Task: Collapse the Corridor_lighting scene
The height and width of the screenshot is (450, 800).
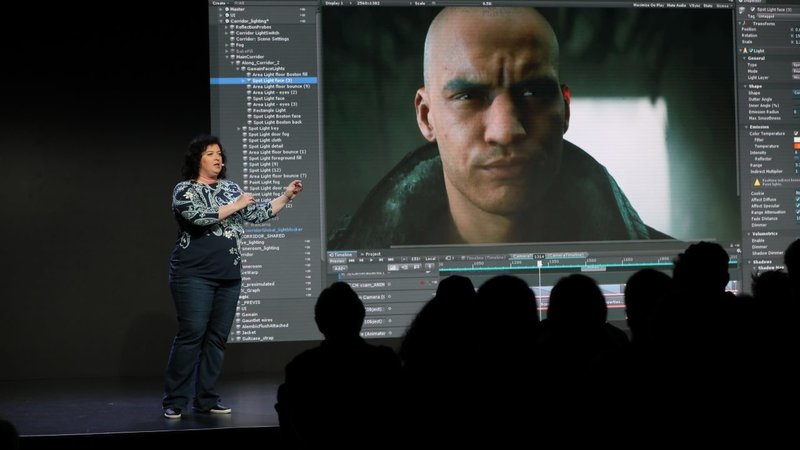Action: click(x=221, y=21)
